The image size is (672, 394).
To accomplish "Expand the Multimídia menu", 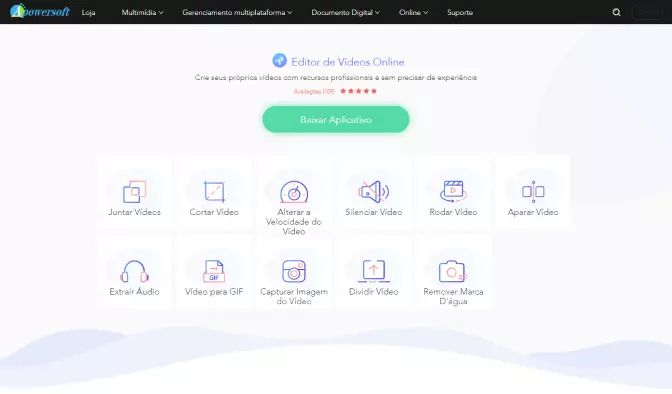I will click(x=142, y=12).
